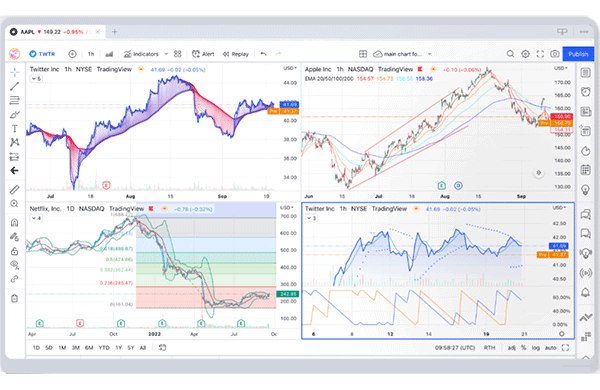Screen dimensions: 600x390
Task: Start bar Replay mode
Action: click(236, 54)
